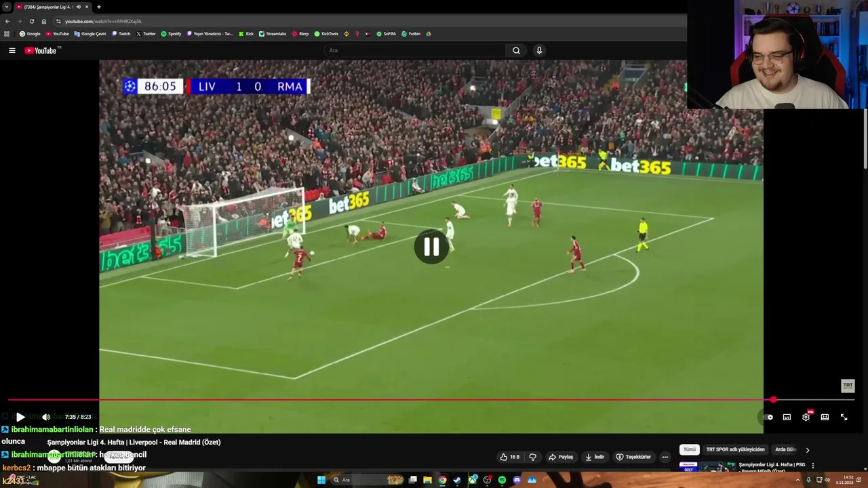Expand hidden system tray icons

click(798, 480)
